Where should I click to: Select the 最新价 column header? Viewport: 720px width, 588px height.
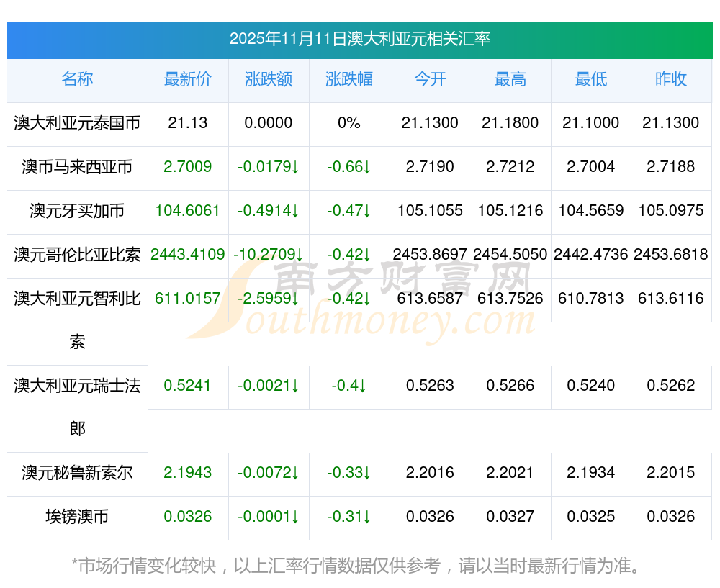point(188,79)
